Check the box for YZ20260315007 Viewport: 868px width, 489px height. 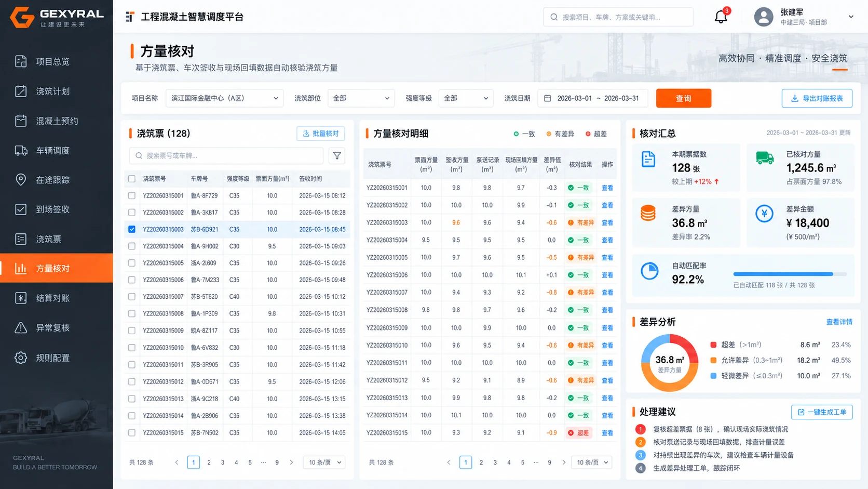(132, 297)
